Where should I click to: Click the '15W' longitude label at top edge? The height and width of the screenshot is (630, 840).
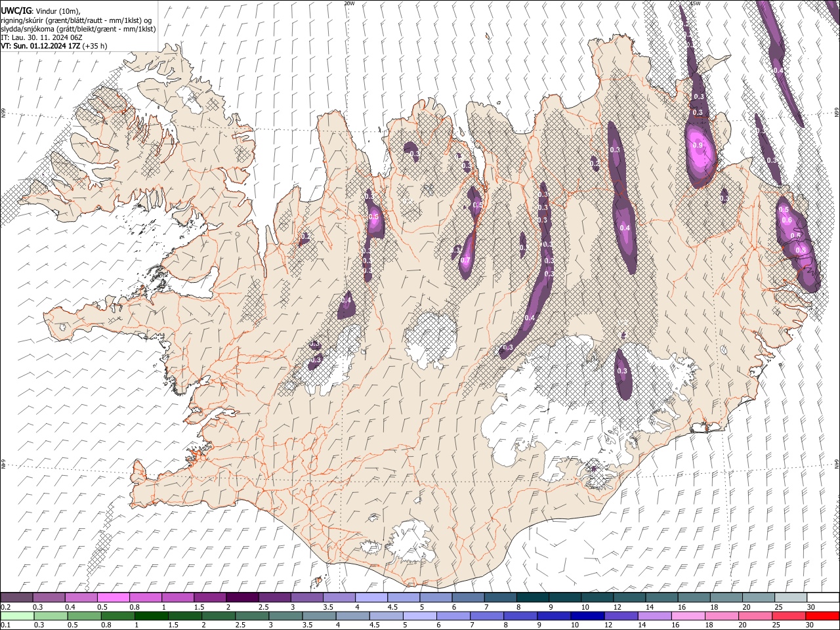click(695, 3)
